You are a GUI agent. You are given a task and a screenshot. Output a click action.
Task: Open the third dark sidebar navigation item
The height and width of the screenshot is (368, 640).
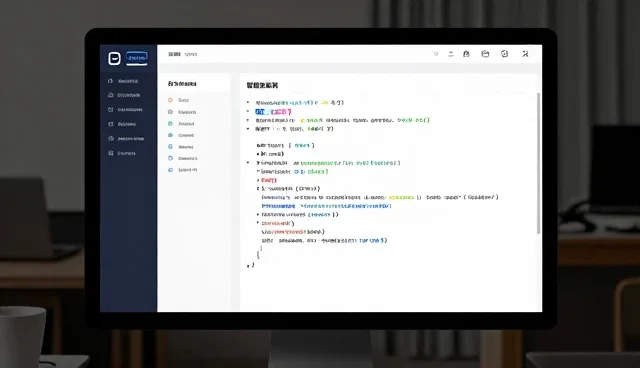[x=125, y=110]
